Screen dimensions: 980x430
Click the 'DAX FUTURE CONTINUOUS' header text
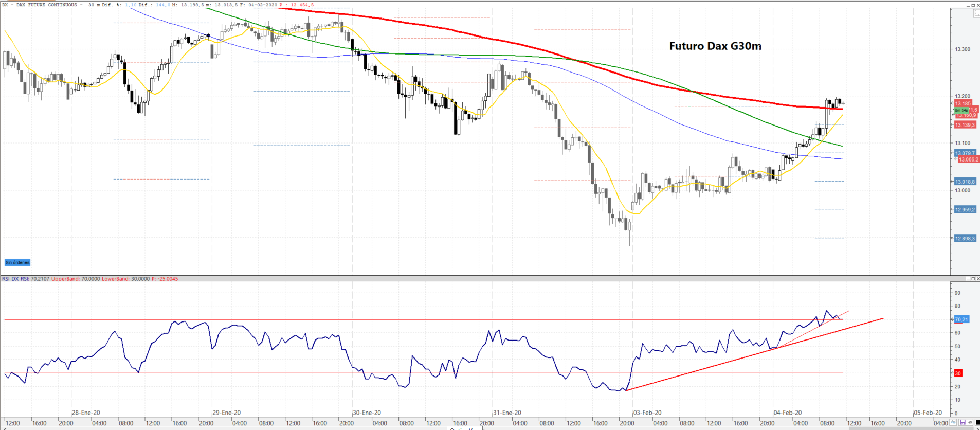[x=47, y=5]
